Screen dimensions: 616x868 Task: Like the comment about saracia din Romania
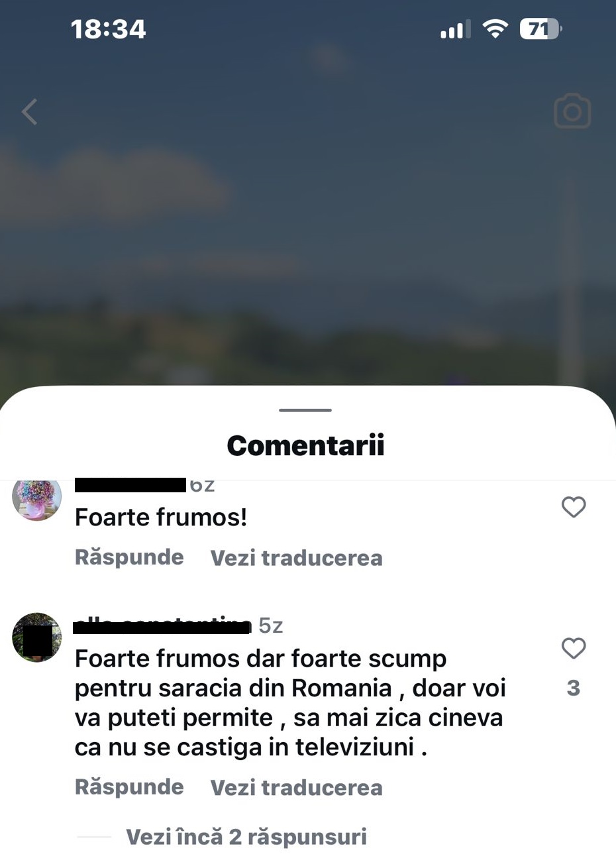[x=574, y=648]
